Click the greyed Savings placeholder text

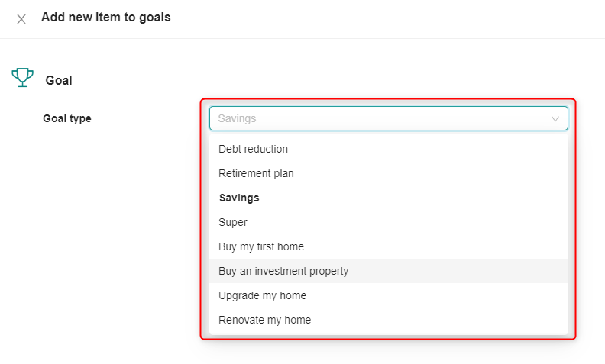tap(237, 118)
